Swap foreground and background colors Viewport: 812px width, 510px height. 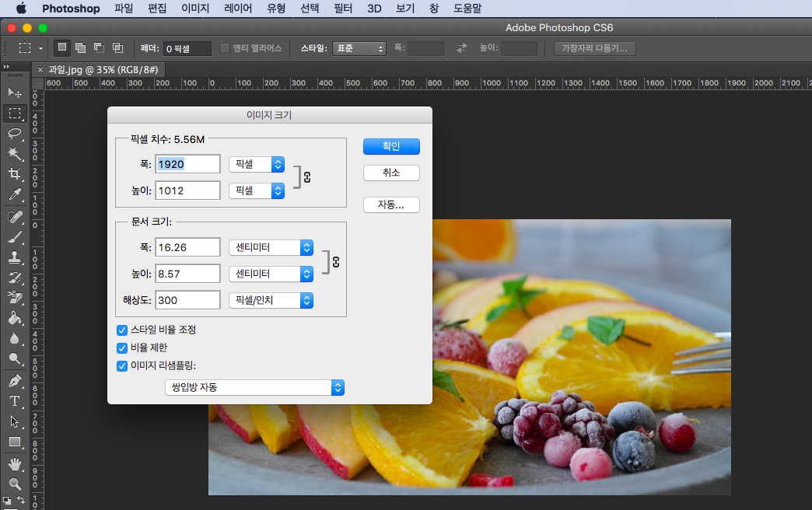tap(21, 500)
